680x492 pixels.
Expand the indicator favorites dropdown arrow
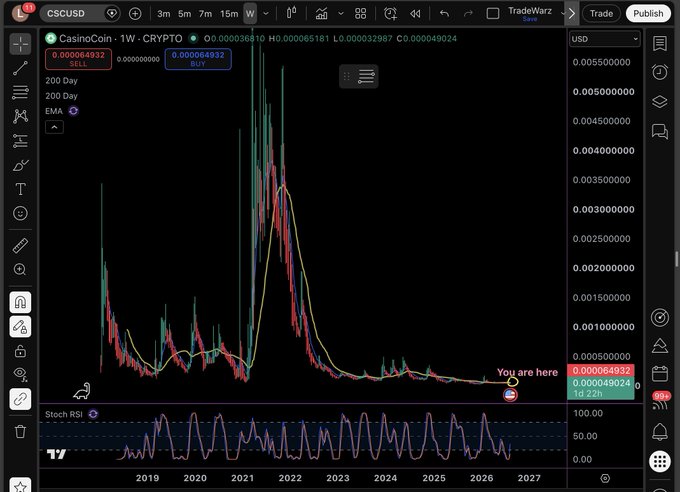[341, 13]
